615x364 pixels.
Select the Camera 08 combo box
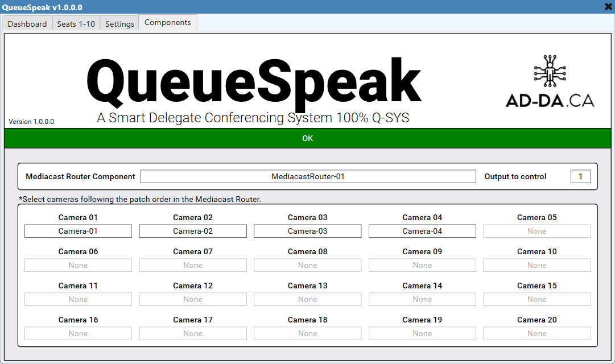click(307, 265)
